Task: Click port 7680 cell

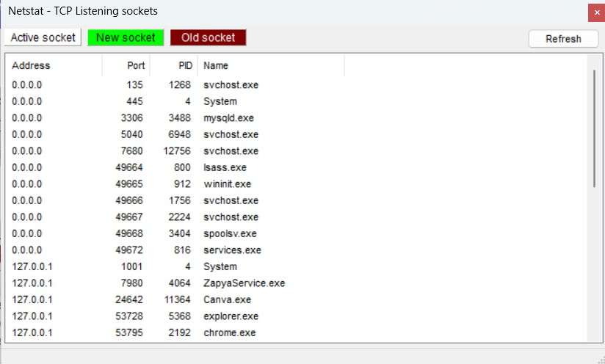Action: point(132,150)
